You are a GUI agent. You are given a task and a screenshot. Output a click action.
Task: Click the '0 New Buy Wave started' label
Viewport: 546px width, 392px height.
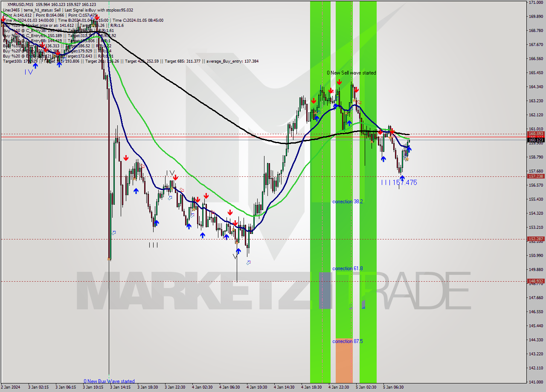click(109, 381)
